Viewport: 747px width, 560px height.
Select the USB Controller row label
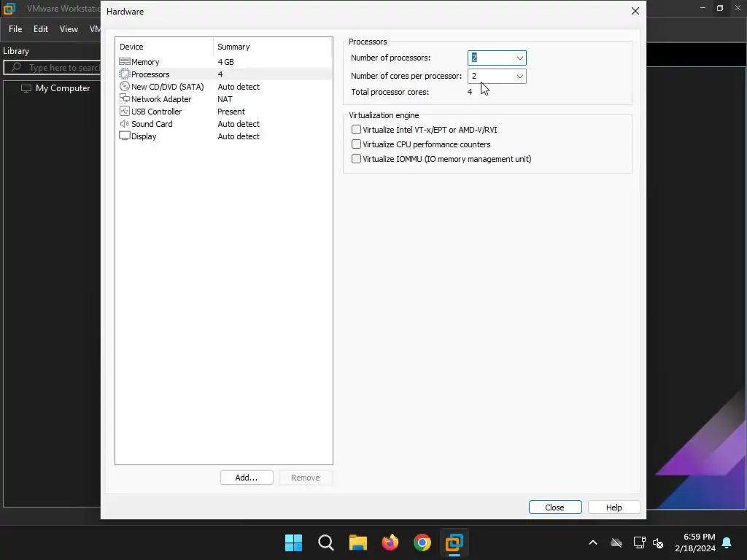coord(156,112)
